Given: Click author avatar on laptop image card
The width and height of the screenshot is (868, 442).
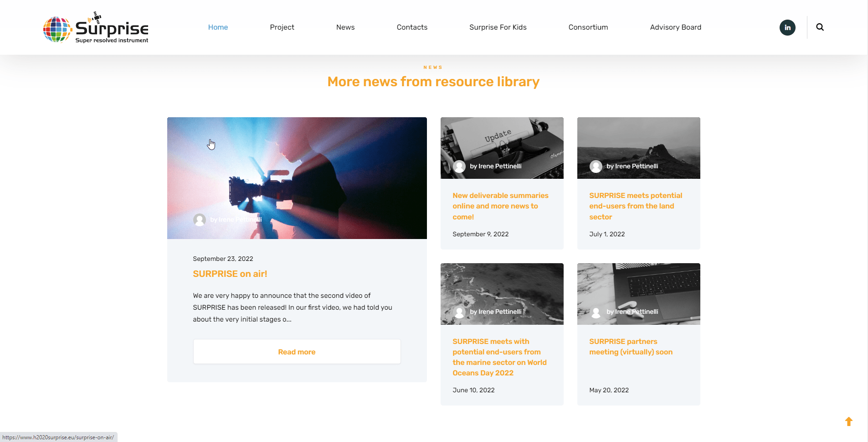Looking at the screenshot, I should click(x=596, y=312).
